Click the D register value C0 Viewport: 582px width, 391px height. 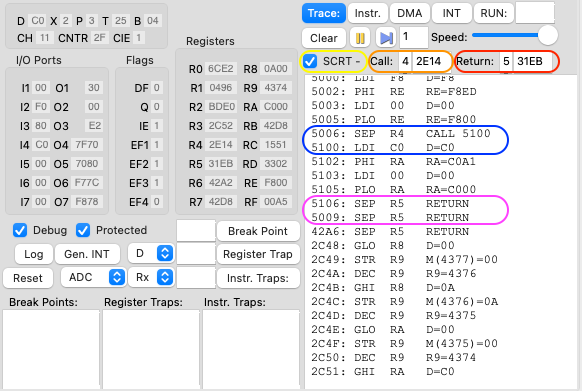pos(37,20)
